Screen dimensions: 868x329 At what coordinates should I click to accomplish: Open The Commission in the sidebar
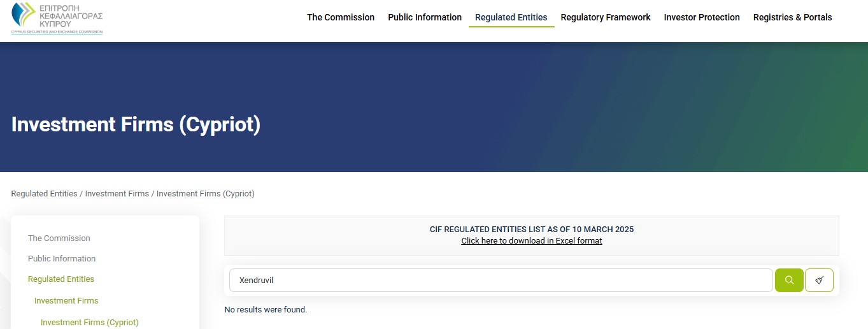pos(59,238)
